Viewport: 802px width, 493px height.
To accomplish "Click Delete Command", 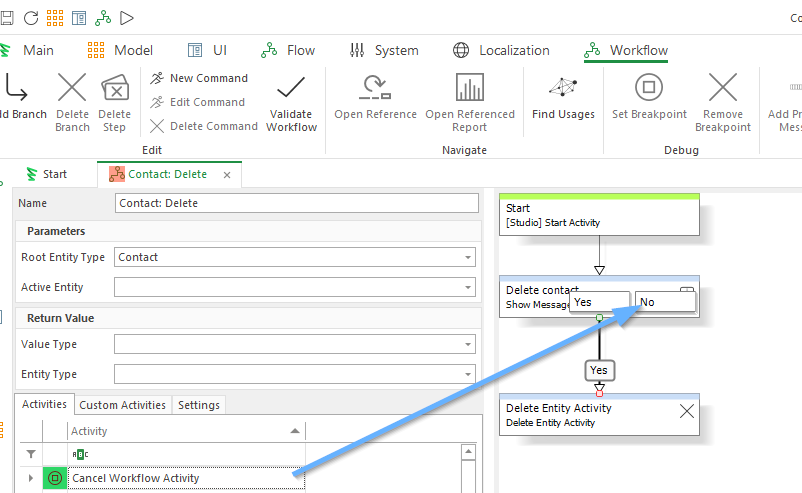I will 204,126.
